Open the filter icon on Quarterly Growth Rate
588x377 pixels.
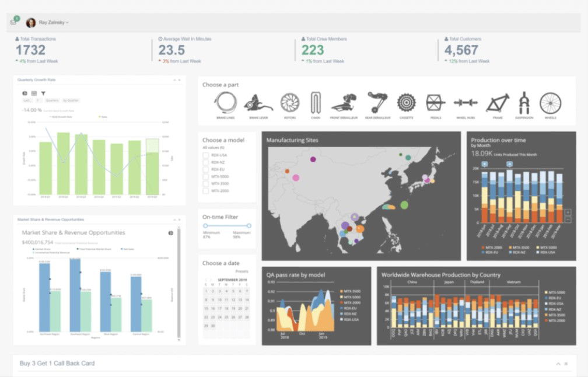43,93
